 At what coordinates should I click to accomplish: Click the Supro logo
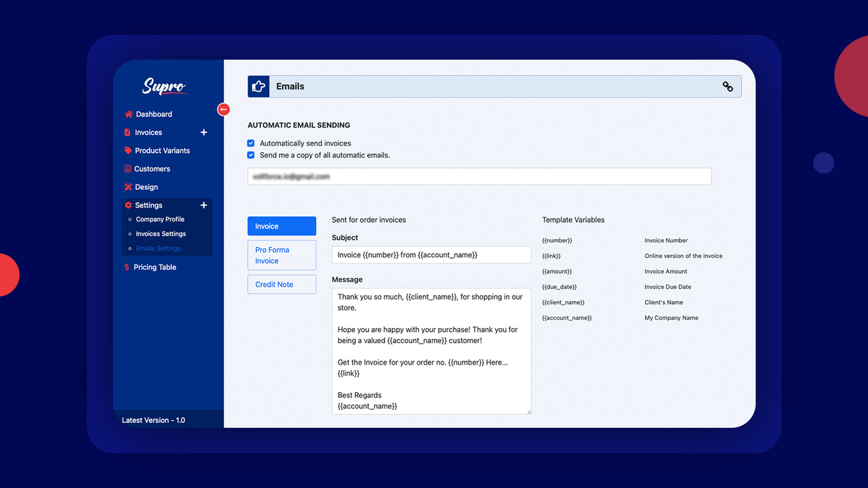pyautogui.click(x=164, y=86)
